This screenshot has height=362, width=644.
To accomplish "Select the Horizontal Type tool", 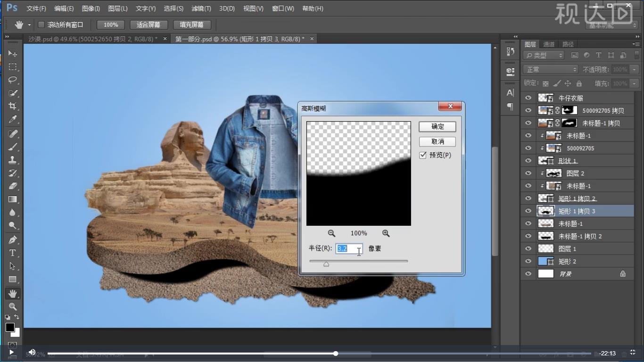I will 12,253.
